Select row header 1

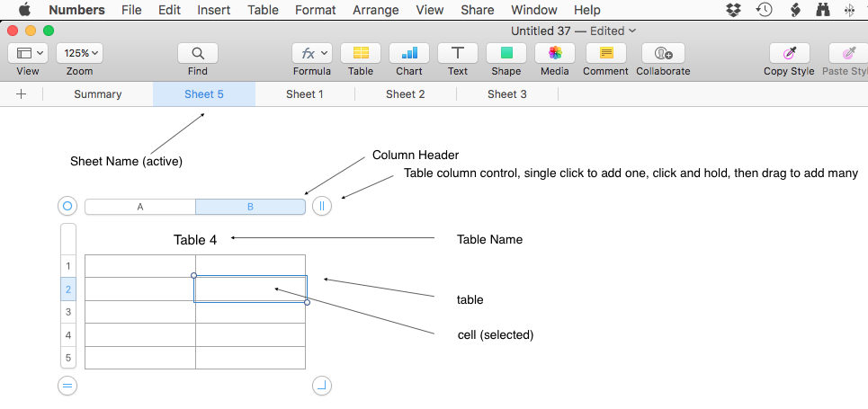[68, 266]
